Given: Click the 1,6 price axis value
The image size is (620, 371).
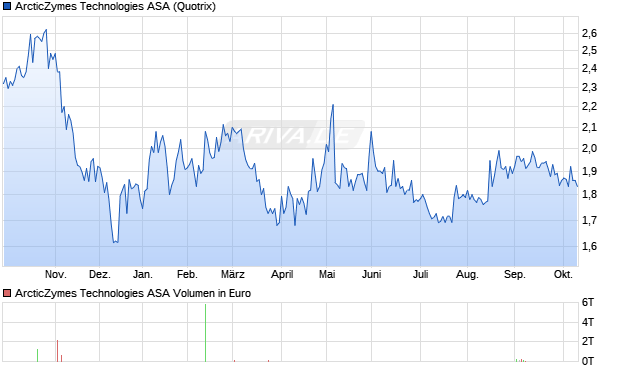Looking at the screenshot, I should point(590,246).
